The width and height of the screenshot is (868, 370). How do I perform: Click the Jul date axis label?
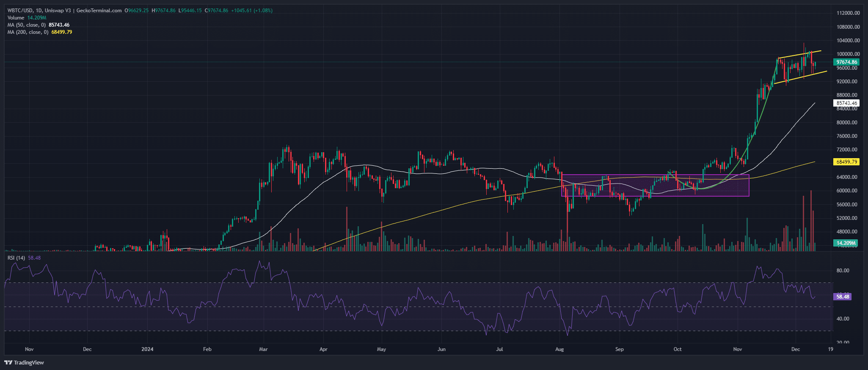[x=499, y=349]
